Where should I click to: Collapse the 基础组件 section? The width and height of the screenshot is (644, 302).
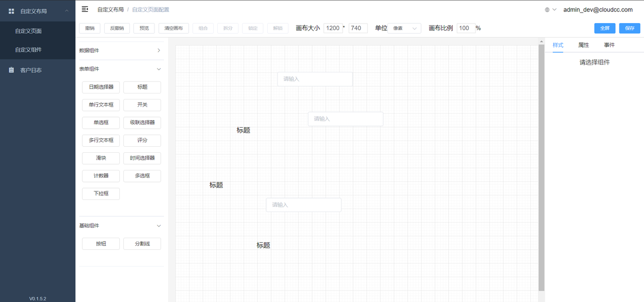click(158, 226)
